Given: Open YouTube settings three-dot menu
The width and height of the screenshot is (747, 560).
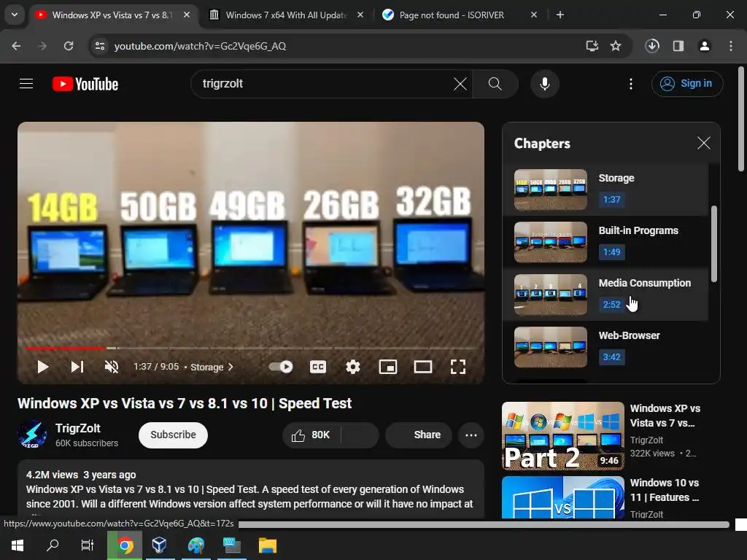Looking at the screenshot, I should (631, 84).
